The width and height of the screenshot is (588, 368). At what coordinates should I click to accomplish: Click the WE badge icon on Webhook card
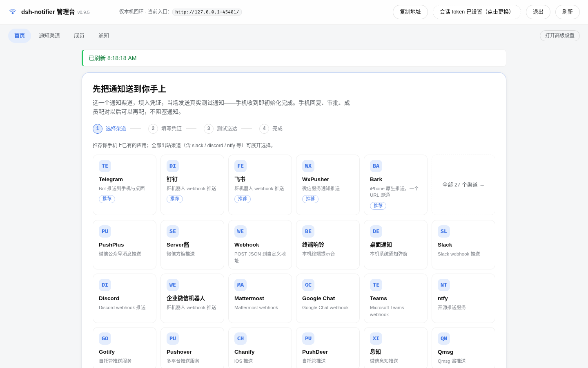241,231
